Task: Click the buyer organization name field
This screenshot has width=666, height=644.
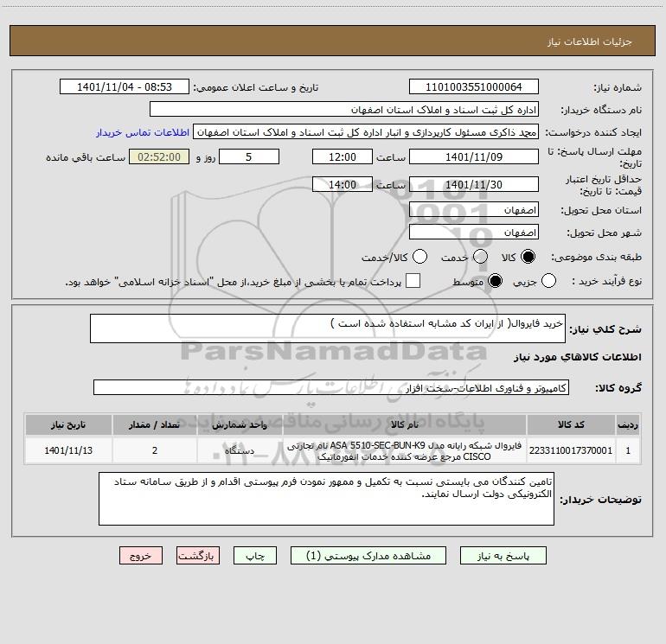Action: (344, 110)
